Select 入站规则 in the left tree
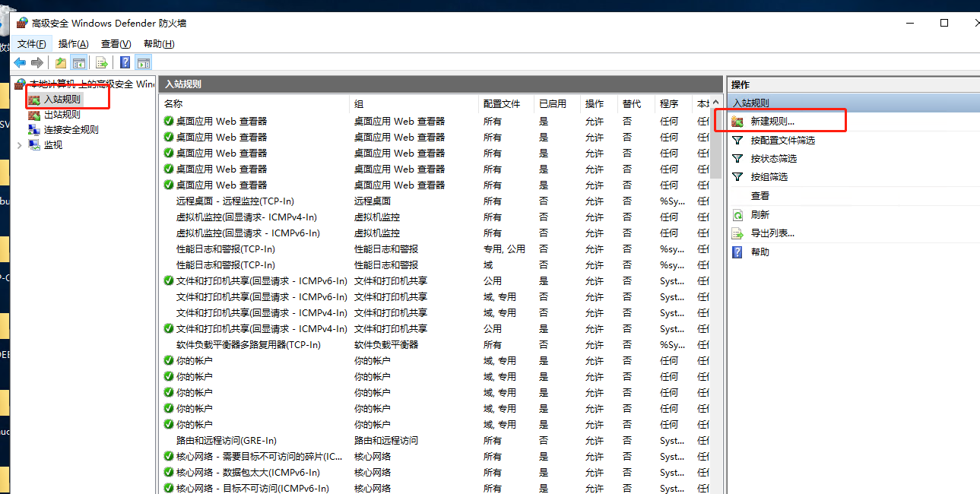980x494 pixels. pos(62,99)
